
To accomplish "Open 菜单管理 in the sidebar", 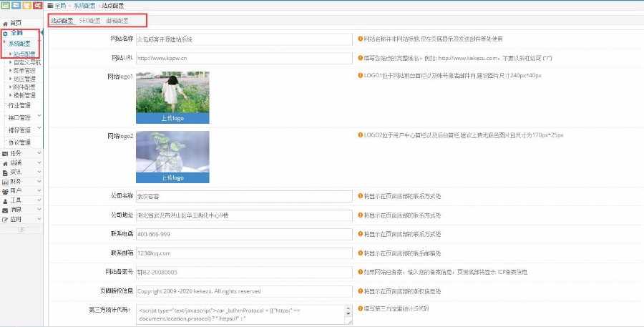I will (24, 71).
